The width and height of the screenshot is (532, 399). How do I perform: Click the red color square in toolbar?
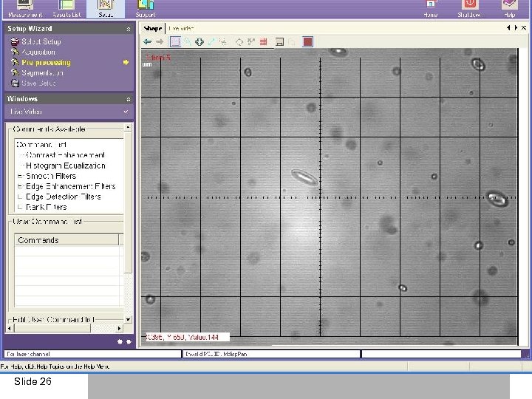[307, 41]
